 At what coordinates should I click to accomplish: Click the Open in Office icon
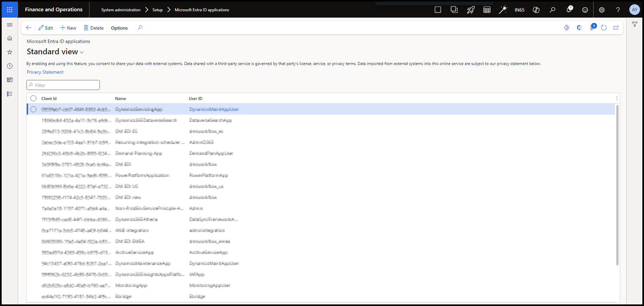[579, 28]
